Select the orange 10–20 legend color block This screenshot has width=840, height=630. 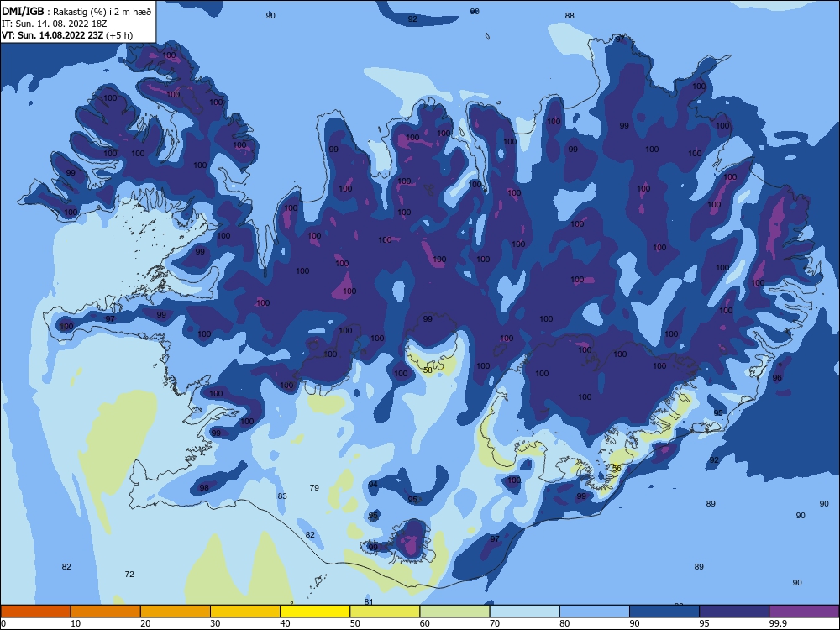(x=106, y=612)
